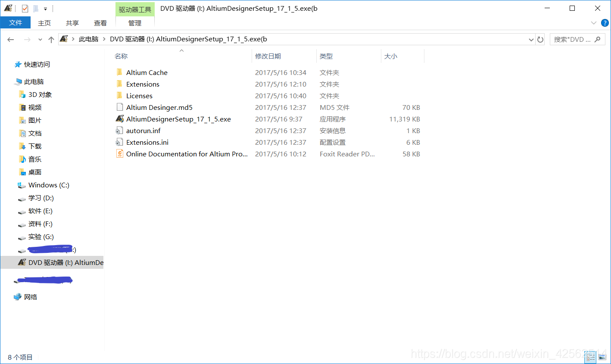
Task: Open the 文件 menu tab
Action: coord(16,23)
